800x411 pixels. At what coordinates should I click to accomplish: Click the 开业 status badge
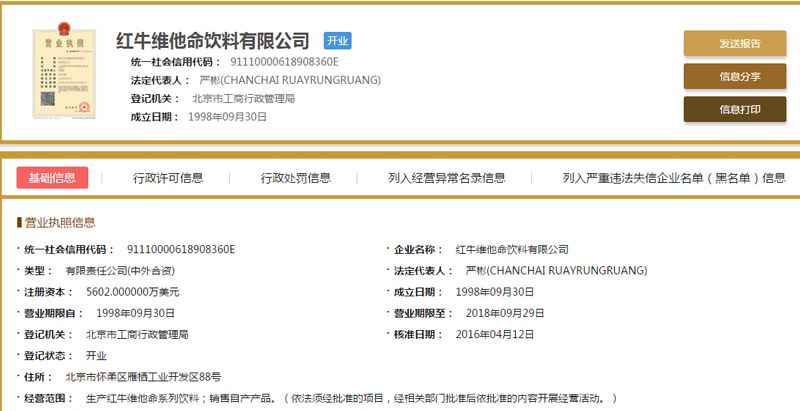tap(337, 41)
